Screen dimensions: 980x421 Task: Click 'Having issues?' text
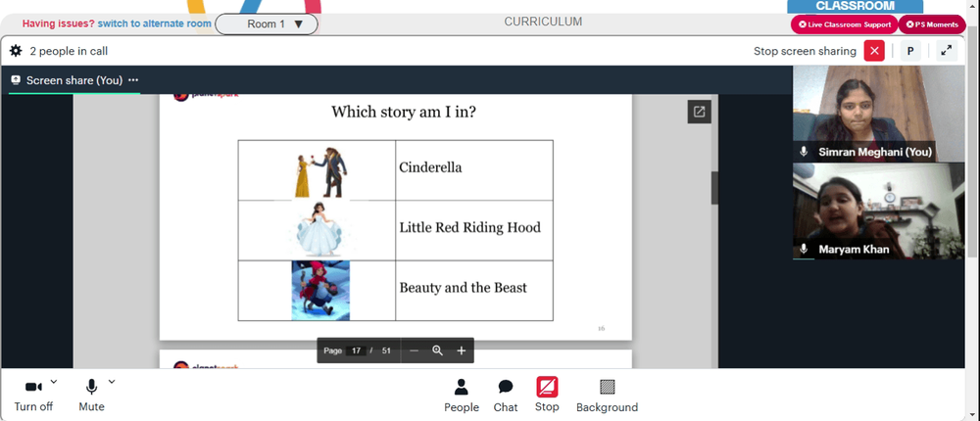59,23
